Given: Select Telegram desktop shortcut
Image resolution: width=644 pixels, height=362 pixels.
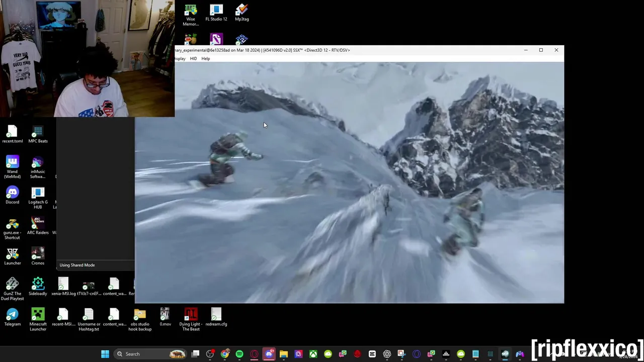Looking at the screenshot, I should [13, 318].
